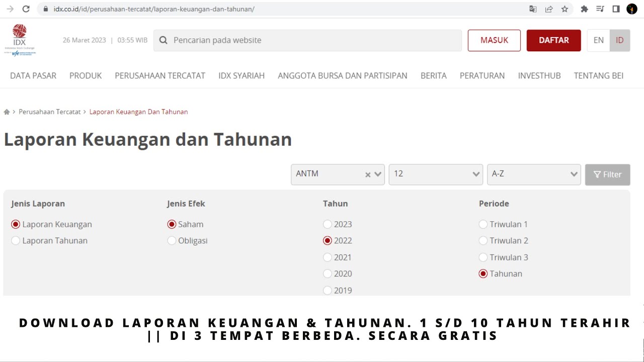Screen dimensions: 644x362
Task: Click the Filter button
Action: pyautogui.click(x=607, y=174)
